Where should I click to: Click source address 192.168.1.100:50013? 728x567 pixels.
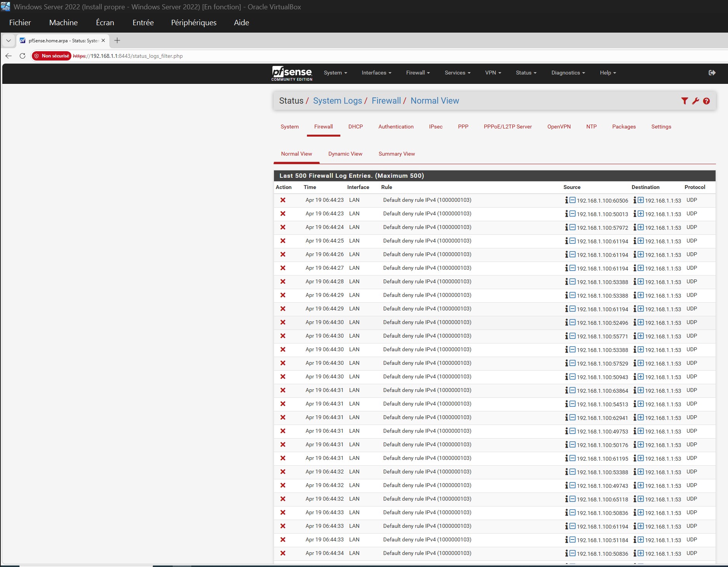click(x=602, y=214)
